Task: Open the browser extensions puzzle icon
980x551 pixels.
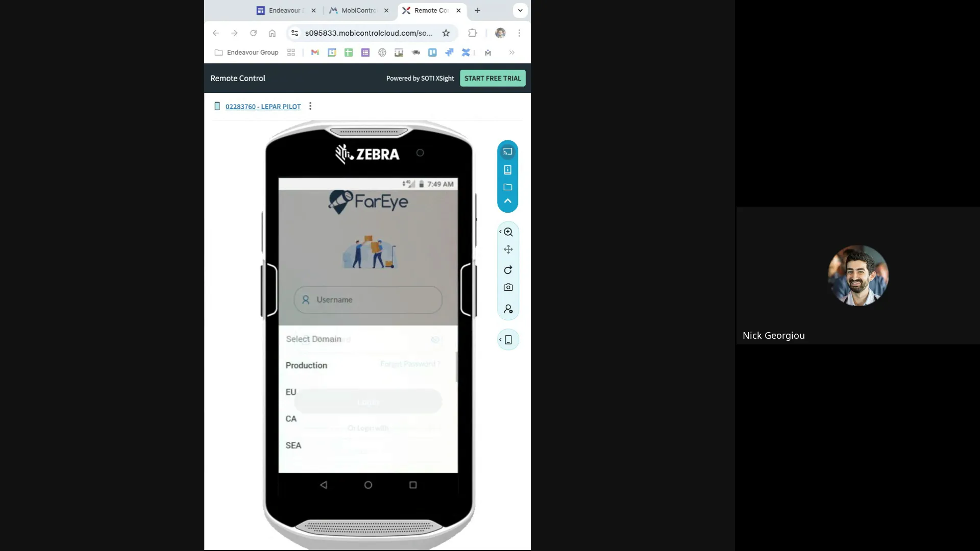Action: point(473,33)
